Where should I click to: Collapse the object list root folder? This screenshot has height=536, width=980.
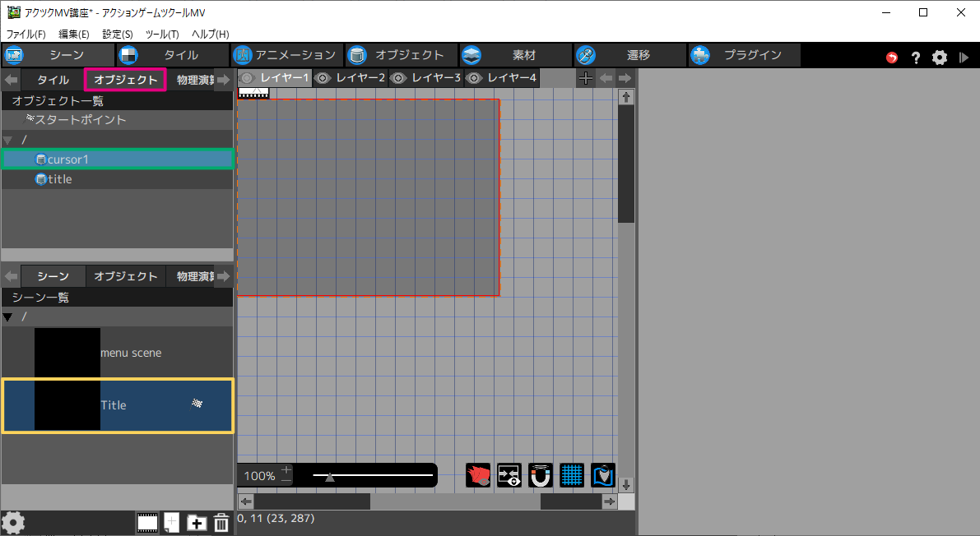[x=8, y=140]
